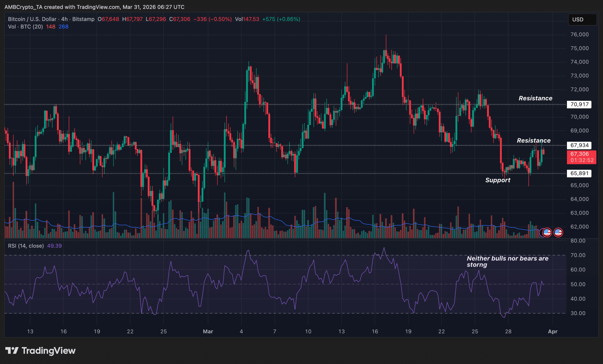
Task: Click the purple event marker behind the flag icons
Action: point(540,233)
